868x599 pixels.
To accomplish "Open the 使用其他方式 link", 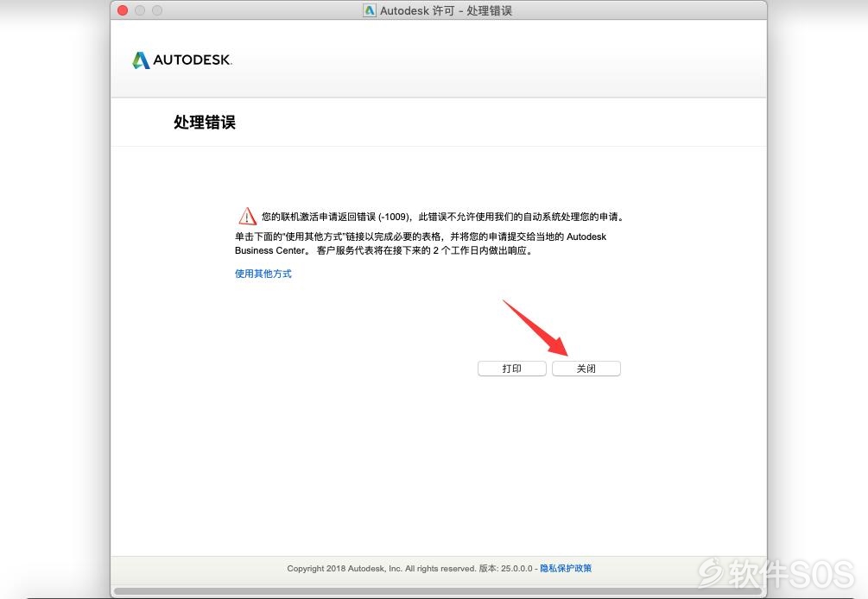I will [x=263, y=274].
